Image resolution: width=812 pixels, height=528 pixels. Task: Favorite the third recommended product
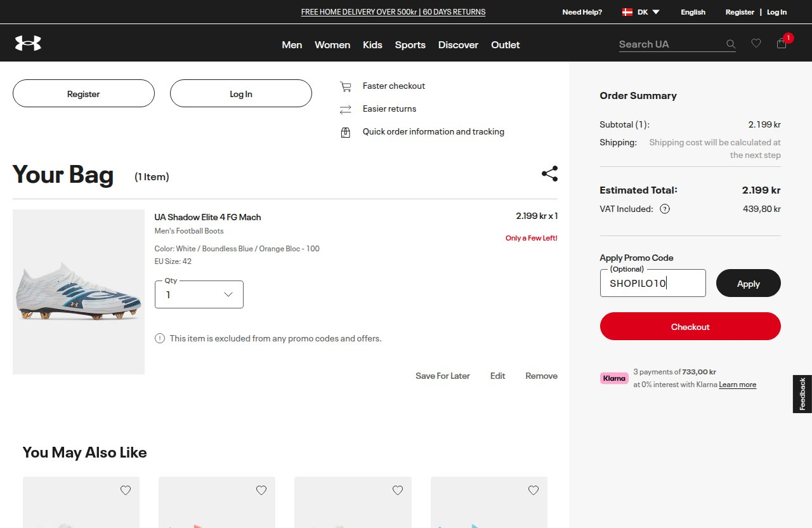[x=398, y=490]
